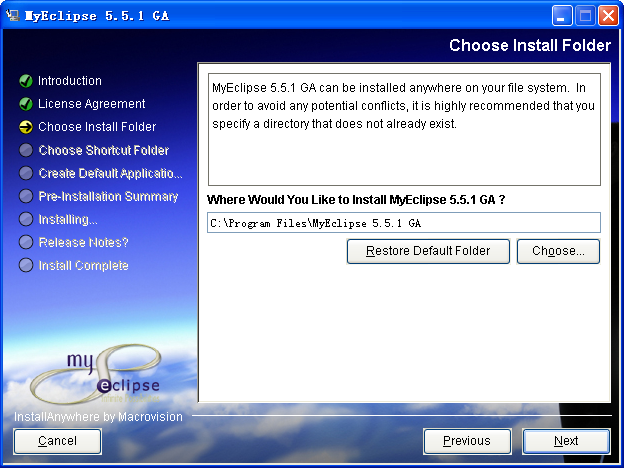The height and width of the screenshot is (468, 624).
Task: Select the Introduction step label
Action: coord(70,81)
